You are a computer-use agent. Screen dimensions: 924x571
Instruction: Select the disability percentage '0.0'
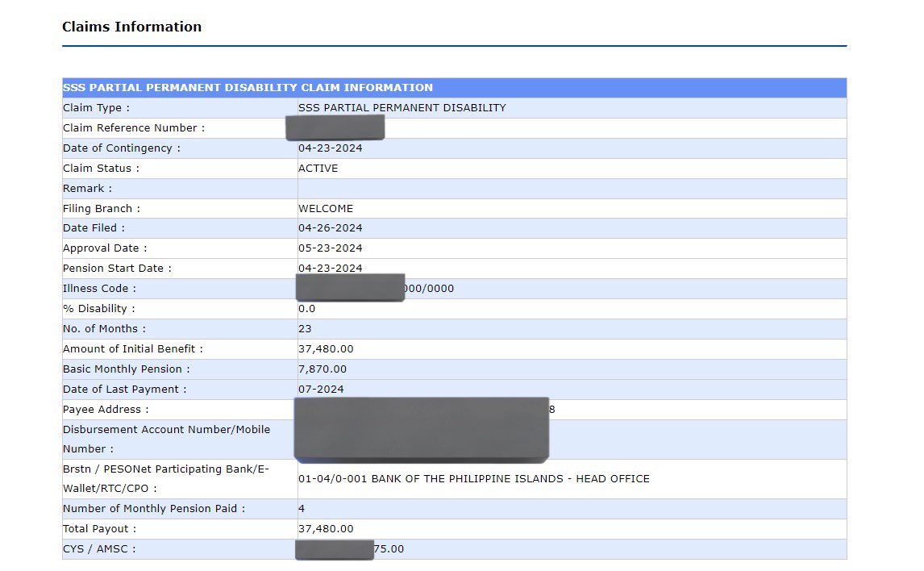(306, 309)
